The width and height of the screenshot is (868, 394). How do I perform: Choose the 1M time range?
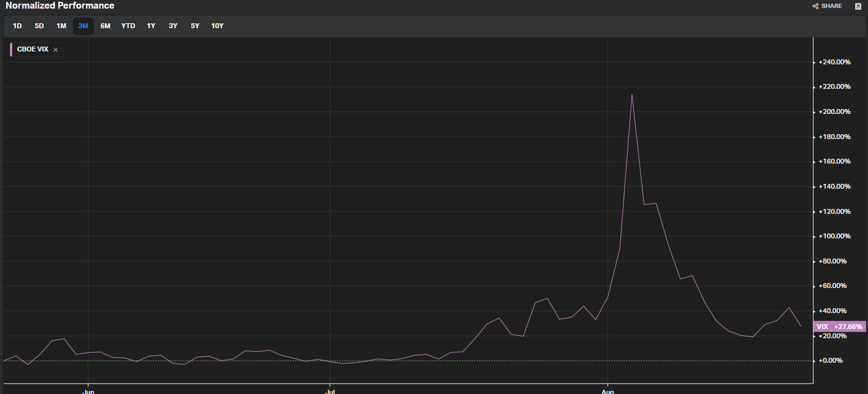pyautogui.click(x=61, y=26)
